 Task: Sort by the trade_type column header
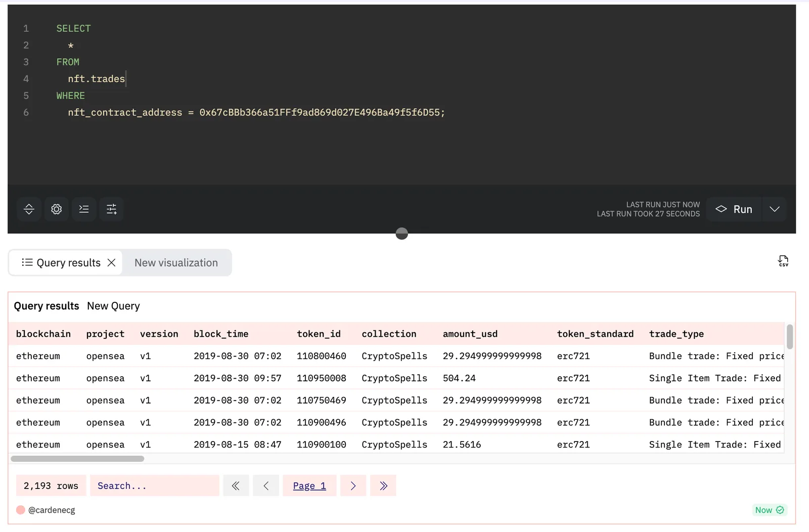[x=677, y=334]
